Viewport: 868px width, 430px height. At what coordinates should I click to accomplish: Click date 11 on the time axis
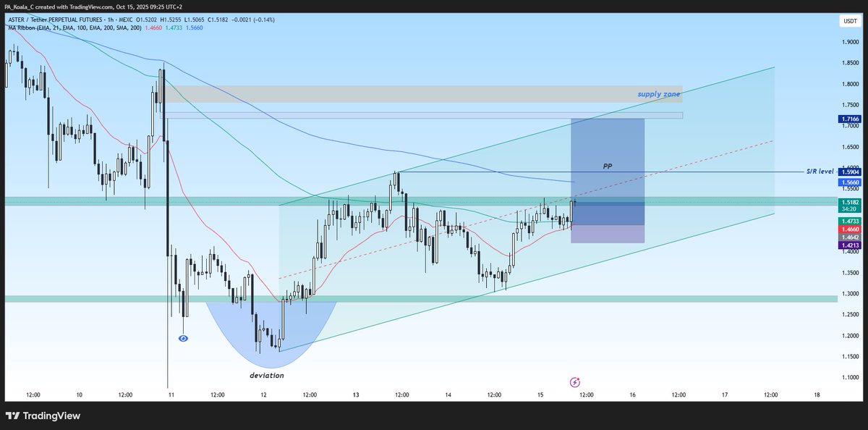171,395
